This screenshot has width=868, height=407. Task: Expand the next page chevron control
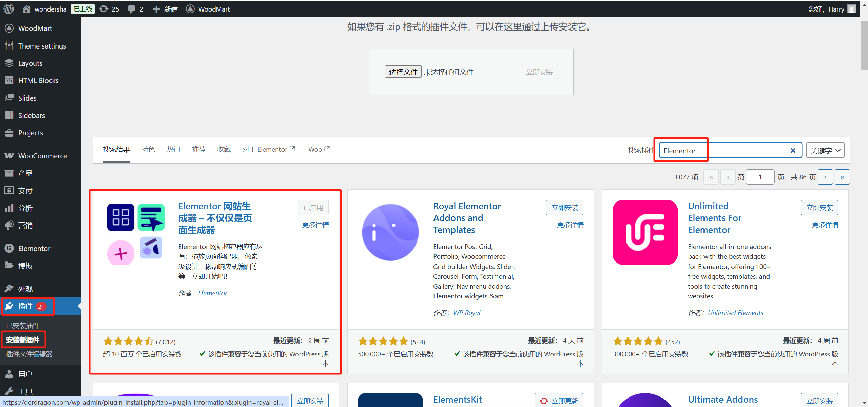[x=825, y=177]
